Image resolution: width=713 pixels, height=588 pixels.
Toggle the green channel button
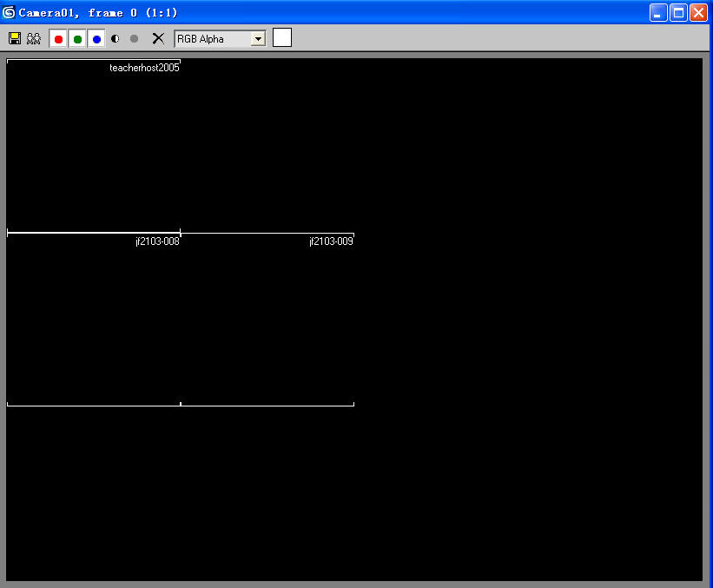[77, 39]
